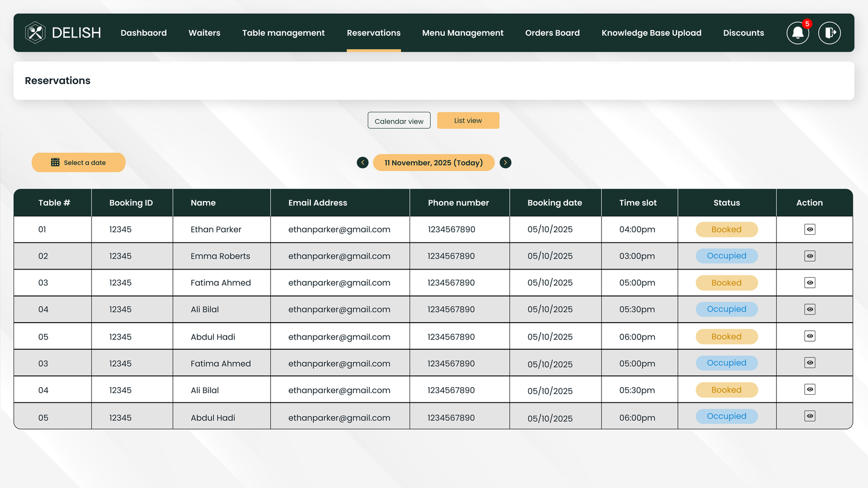Viewport: 868px width, 488px height.
Task: Click the Phone number column header
Action: pyautogui.click(x=458, y=203)
